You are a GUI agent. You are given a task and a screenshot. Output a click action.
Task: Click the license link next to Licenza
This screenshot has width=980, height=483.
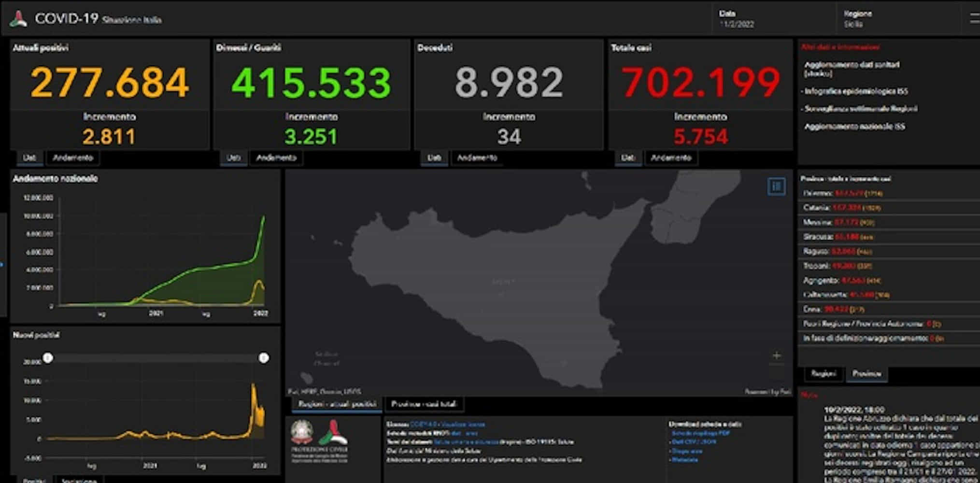(x=447, y=425)
